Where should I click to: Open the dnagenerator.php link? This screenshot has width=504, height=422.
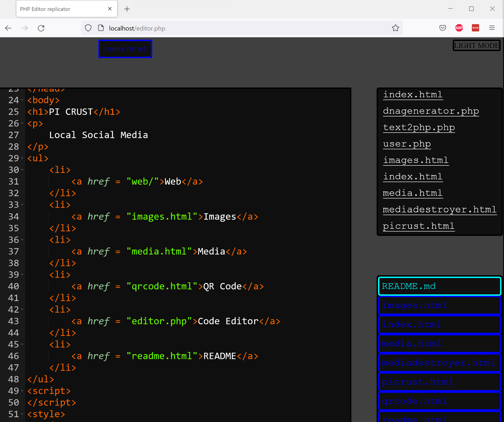pos(431,111)
